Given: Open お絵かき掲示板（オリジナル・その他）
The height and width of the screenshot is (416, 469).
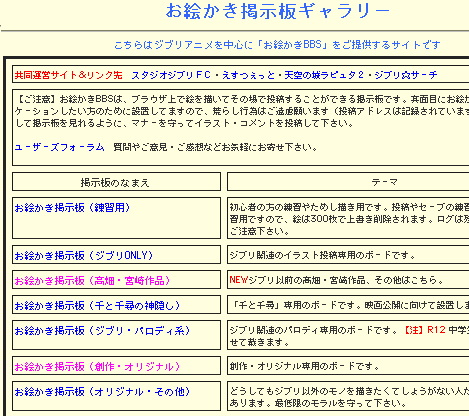Looking at the screenshot, I should tap(102, 391).
